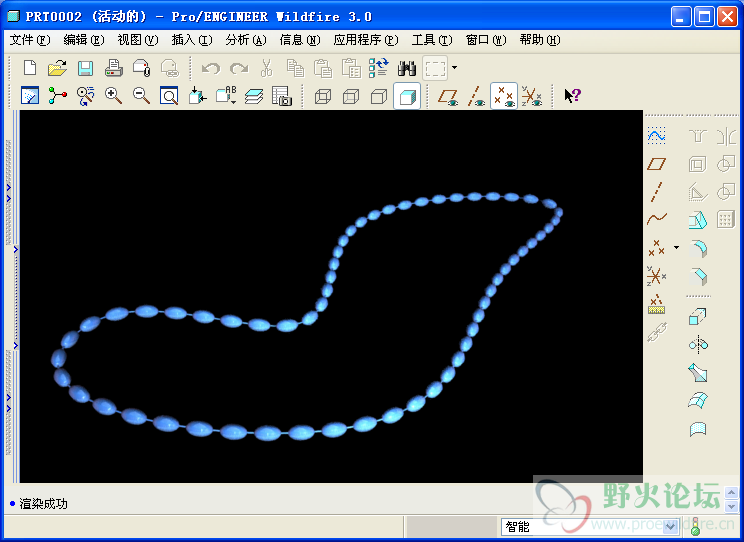Click the Datum Point tool
Viewport: 744px width, 542px height.
tap(657, 247)
